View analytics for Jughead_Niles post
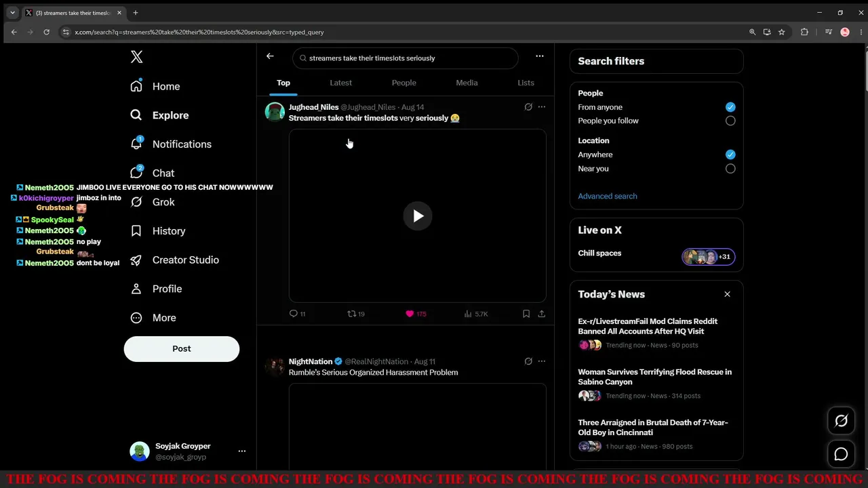Screen dimensions: 868x488 [475, 314]
